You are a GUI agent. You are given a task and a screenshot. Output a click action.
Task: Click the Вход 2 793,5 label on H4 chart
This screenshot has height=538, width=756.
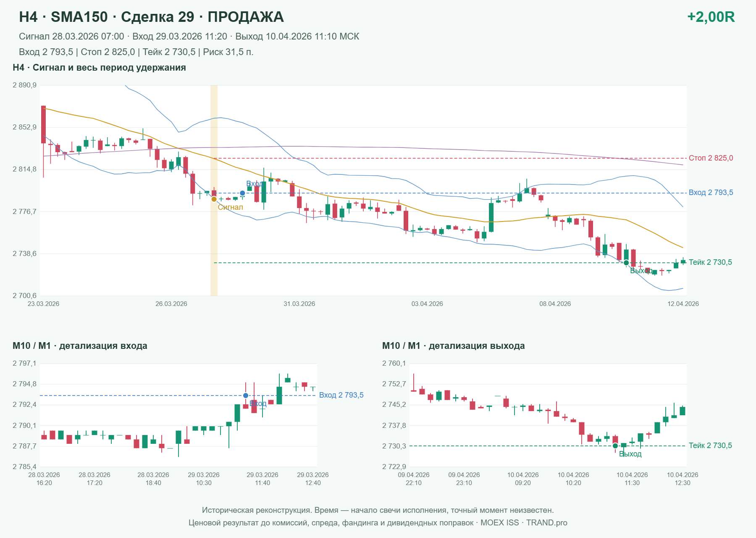point(711,193)
